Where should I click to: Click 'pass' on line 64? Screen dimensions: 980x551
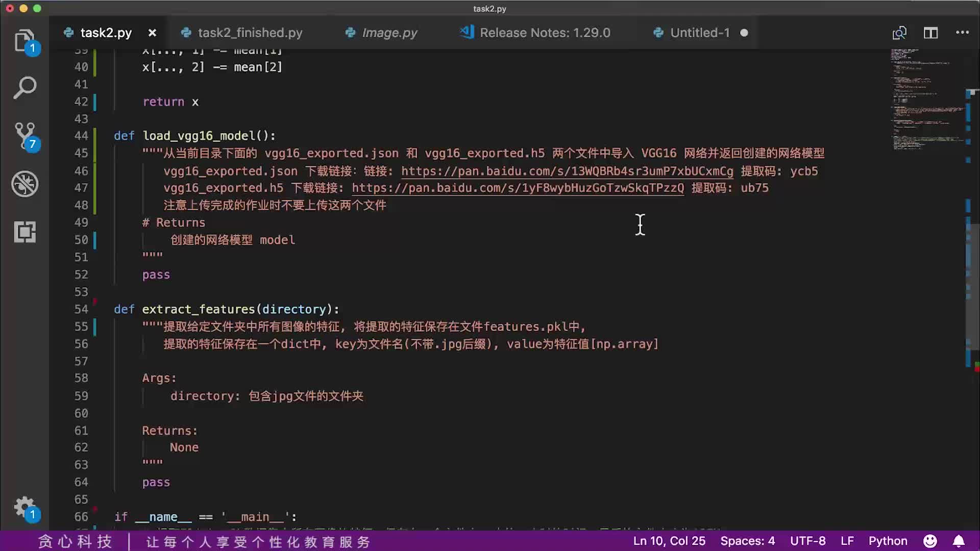156,482
